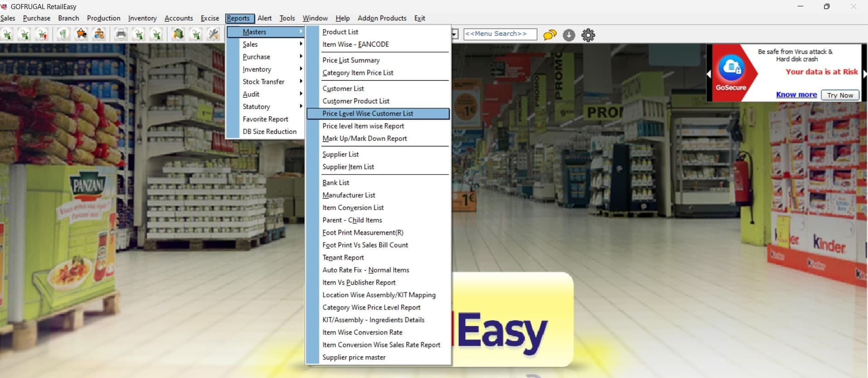
Task: Select Parent - Child Items
Action: (x=378, y=220)
